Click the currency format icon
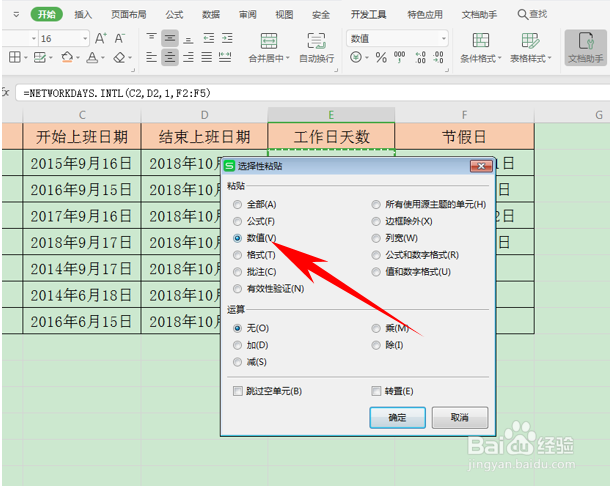Screen dimensions: 610x486 tap(356, 58)
